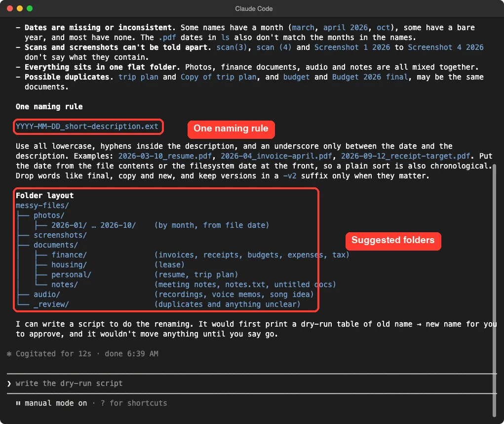Viewport: 504px width, 424px height.
Task: Click '(invoices, receipts, budgets, expenses, tax)' comment
Action: click(x=252, y=255)
